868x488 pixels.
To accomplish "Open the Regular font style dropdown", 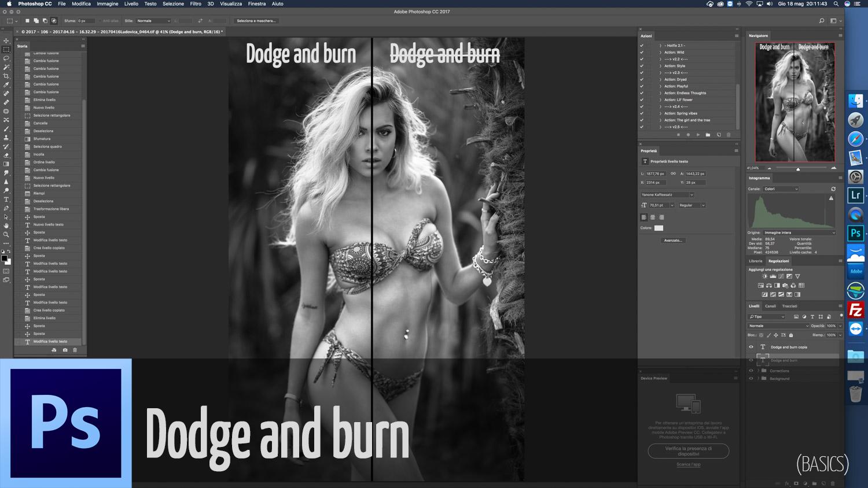I will (x=692, y=205).
